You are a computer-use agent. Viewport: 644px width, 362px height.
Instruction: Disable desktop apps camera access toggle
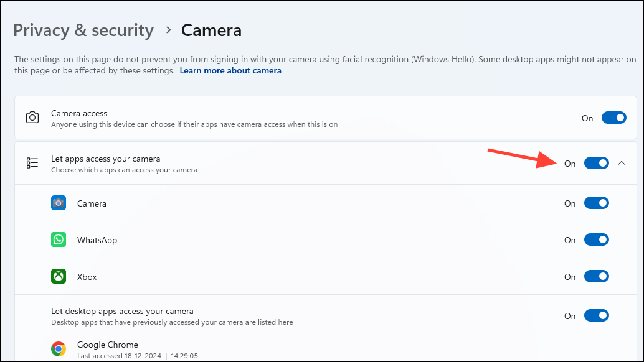[596, 315]
